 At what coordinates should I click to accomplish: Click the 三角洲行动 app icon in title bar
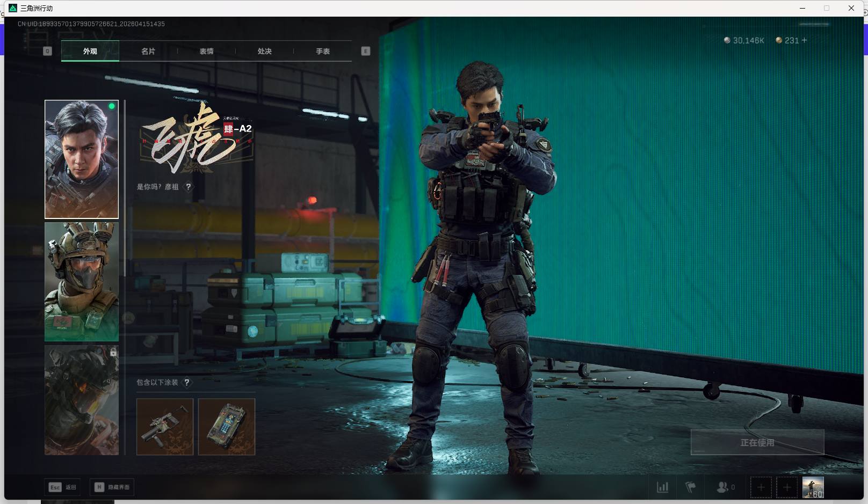(13, 8)
